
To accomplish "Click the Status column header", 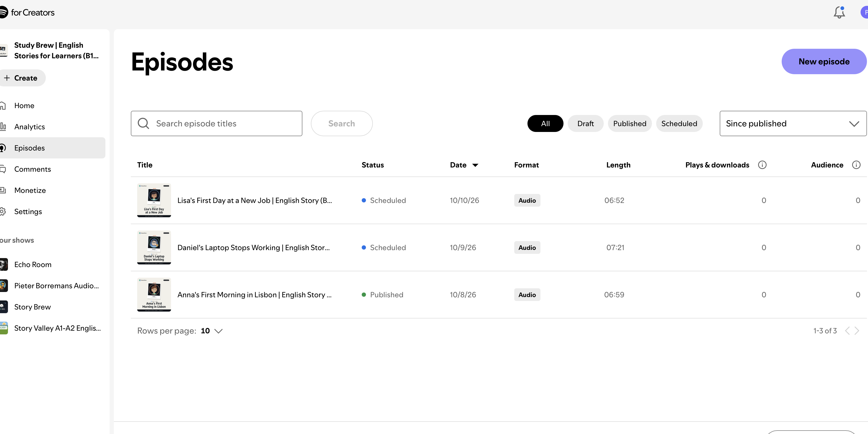I will 373,165.
